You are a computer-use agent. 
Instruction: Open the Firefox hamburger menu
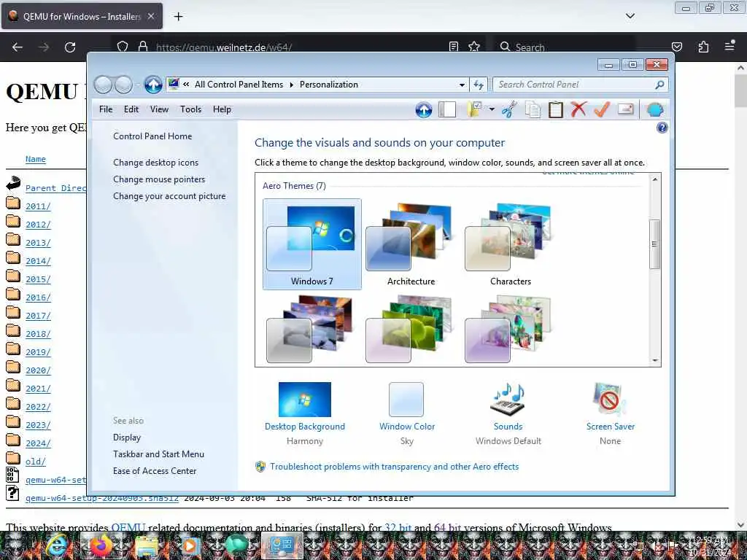click(x=729, y=46)
